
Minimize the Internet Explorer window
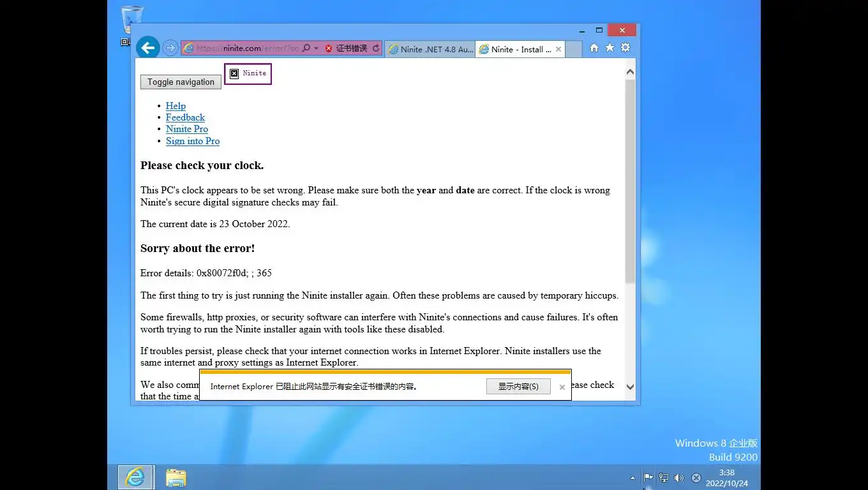(x=582, y=30)
